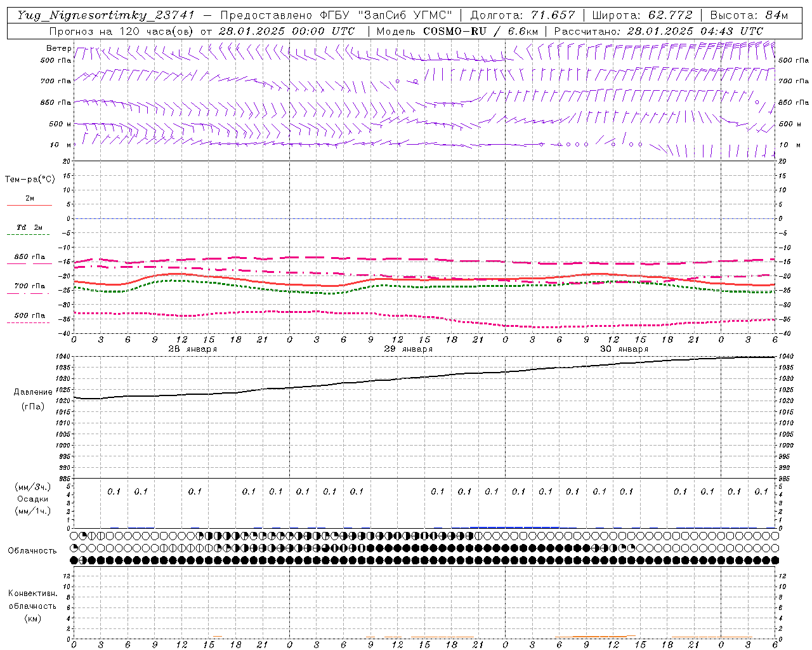Click the green dotted dew point curve
Image resolution: width=812 pixels, height=650 pixels.
point(424,286)
